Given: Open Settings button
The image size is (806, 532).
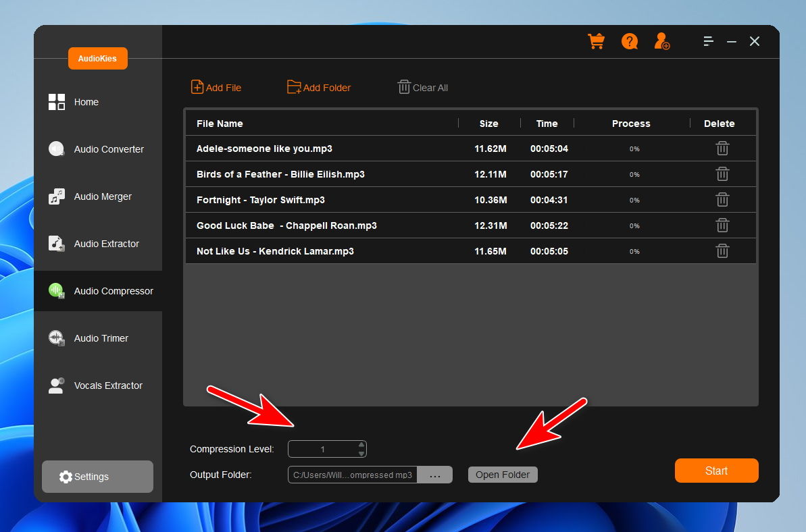Looking at the screenshot, I should coord(98,477).
